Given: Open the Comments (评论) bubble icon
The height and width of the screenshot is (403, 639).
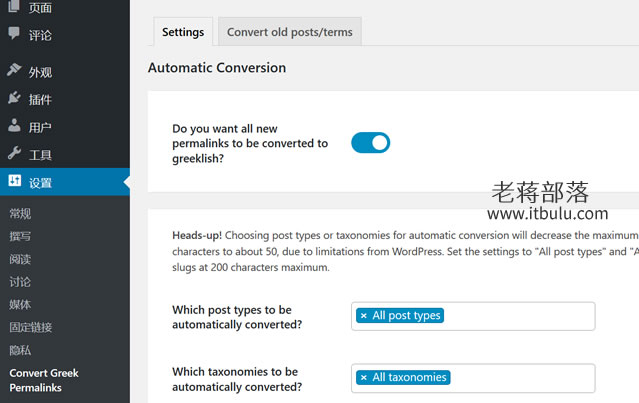Looking at the screenshot, I should (14, 33).
